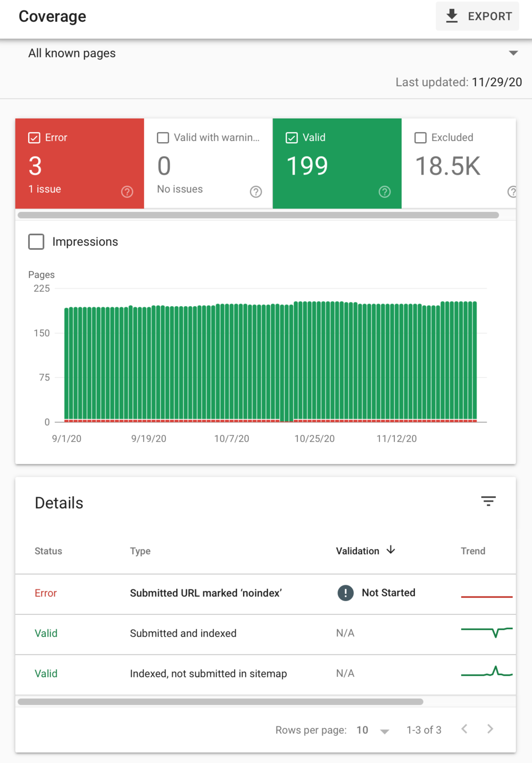Screen dimensions: 532x763
Task: Open the Details filter icon
Action: [488, 501]
